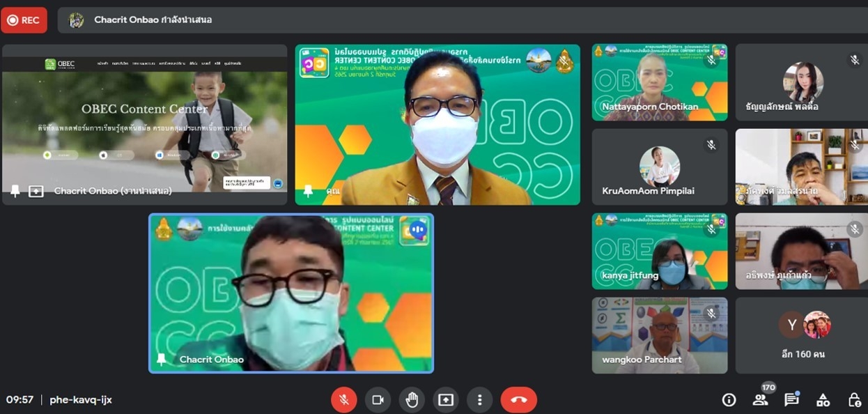Image resolution: width=868 pixels, height=414 pixels.
Task: Open the Activities panel icon
Action: [823, 399]
